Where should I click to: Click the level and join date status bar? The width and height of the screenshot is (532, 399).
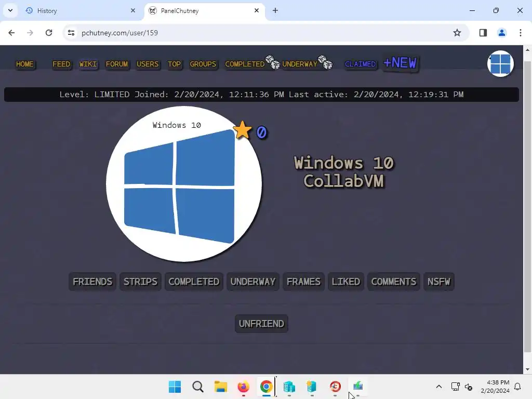tap(261, 95)
